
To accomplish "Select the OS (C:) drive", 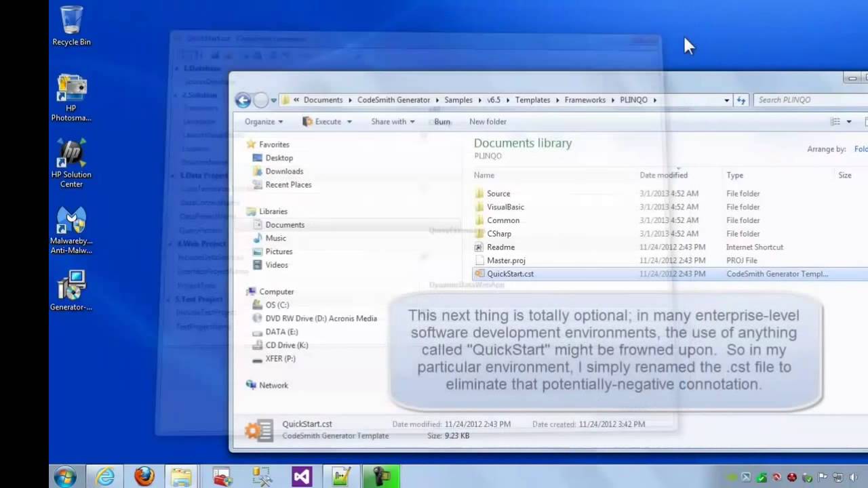I will point(277,305).
